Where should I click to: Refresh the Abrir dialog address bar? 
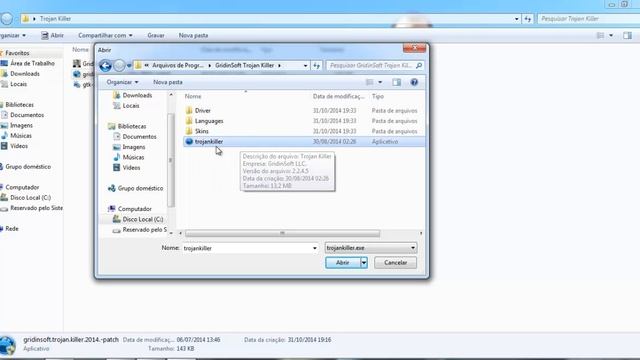(x=316, y=65)
